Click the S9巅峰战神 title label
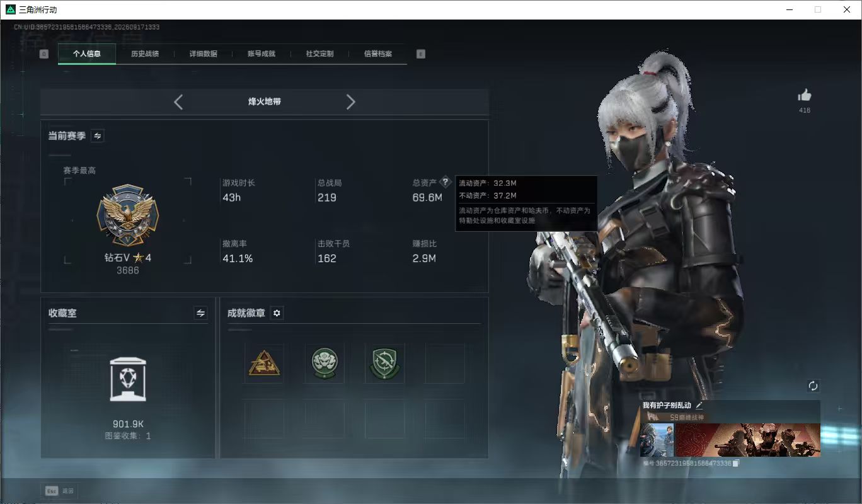 (x=687, y=417)
